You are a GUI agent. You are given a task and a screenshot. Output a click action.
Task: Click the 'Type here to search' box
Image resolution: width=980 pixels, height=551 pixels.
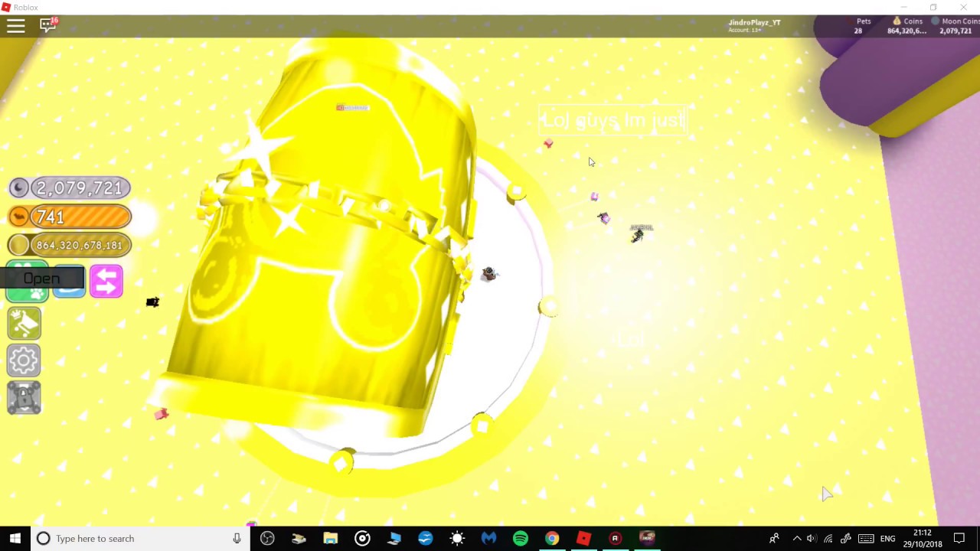[x=141, y=538]
